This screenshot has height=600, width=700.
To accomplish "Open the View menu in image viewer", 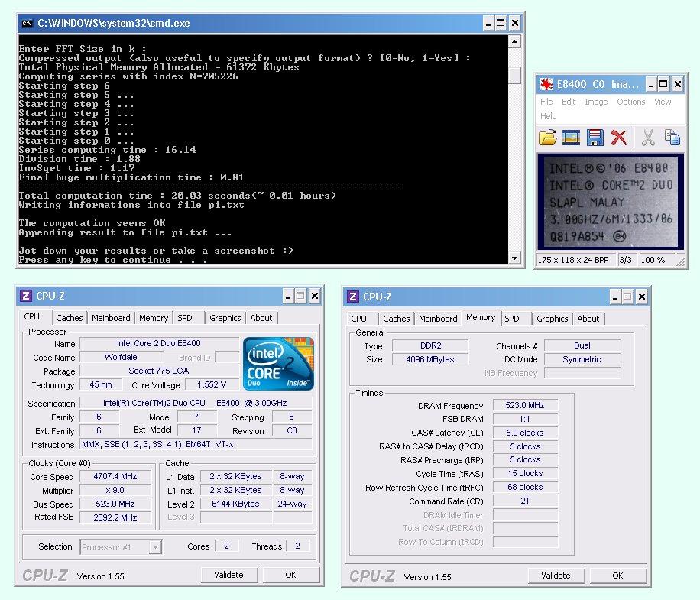I will [x=663, y=102].
